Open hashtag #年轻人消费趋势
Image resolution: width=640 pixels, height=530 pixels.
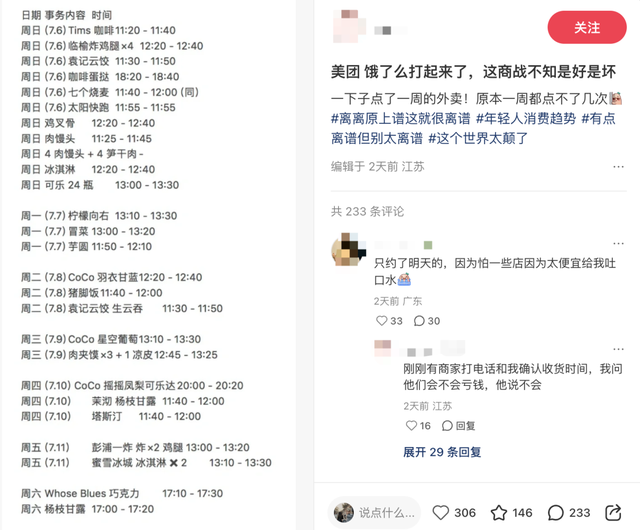(526, 118)
